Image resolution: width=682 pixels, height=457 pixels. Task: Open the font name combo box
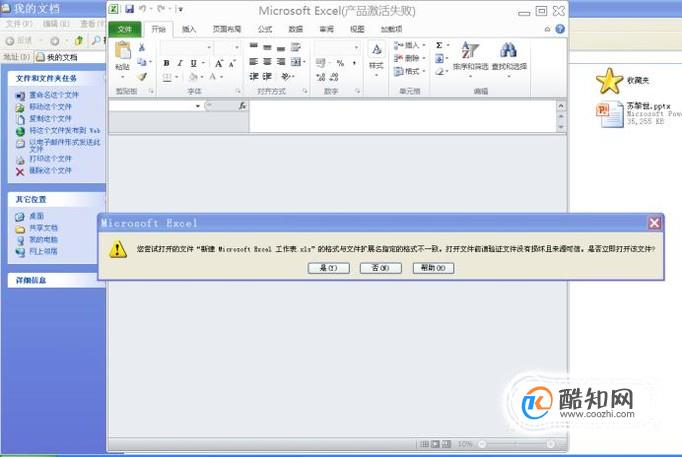(x=187, y=47)
